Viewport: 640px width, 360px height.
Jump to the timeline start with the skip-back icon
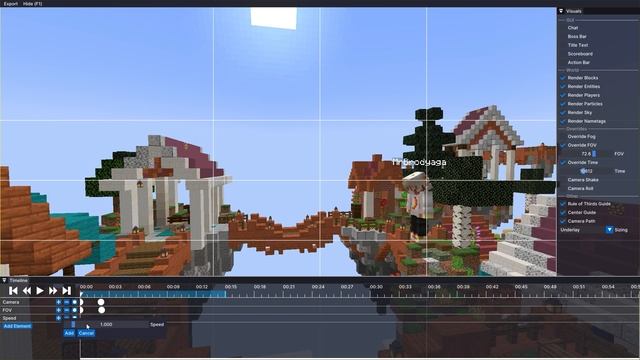pos(13,291)
